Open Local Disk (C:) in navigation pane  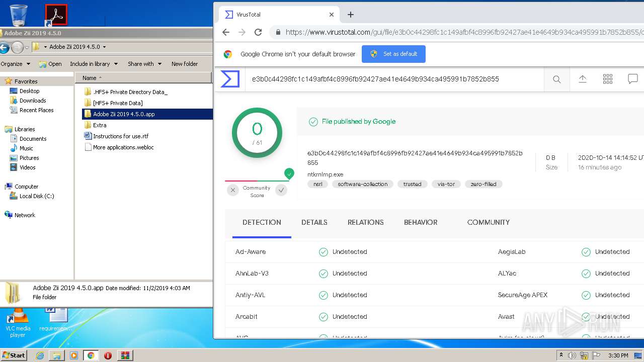point(32,196)
